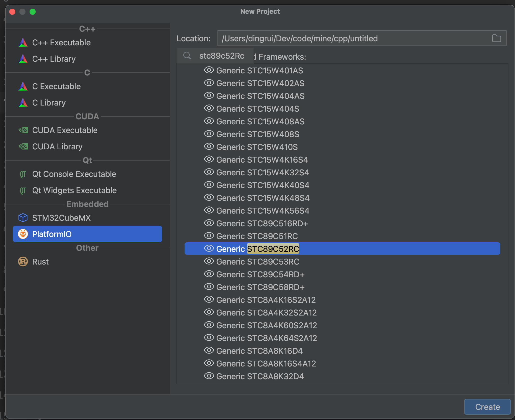Click the search magnifier icon
The image size is (515, 420).
click(x=187, y=56)
